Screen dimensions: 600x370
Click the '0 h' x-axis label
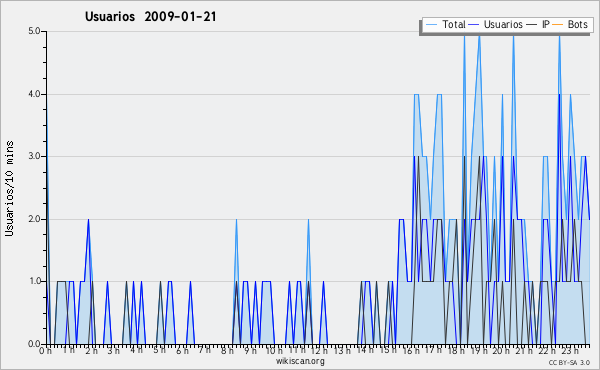coord(46,351)
